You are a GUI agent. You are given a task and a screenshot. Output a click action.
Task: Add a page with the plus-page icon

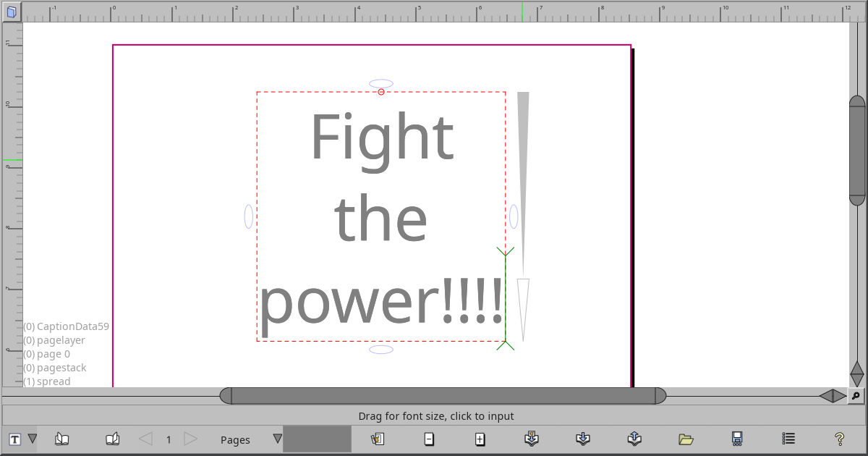click(x=480, y=439)
